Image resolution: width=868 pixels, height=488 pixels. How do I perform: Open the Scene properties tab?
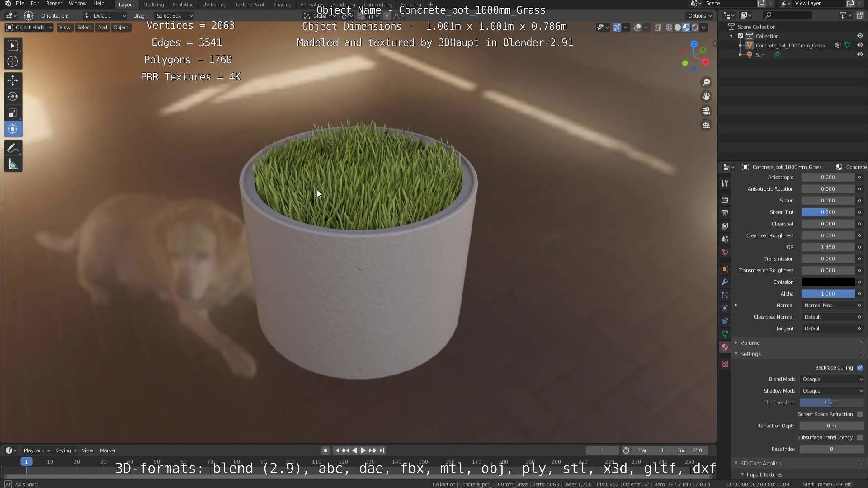pyautogui.click(x=725, y=239)
